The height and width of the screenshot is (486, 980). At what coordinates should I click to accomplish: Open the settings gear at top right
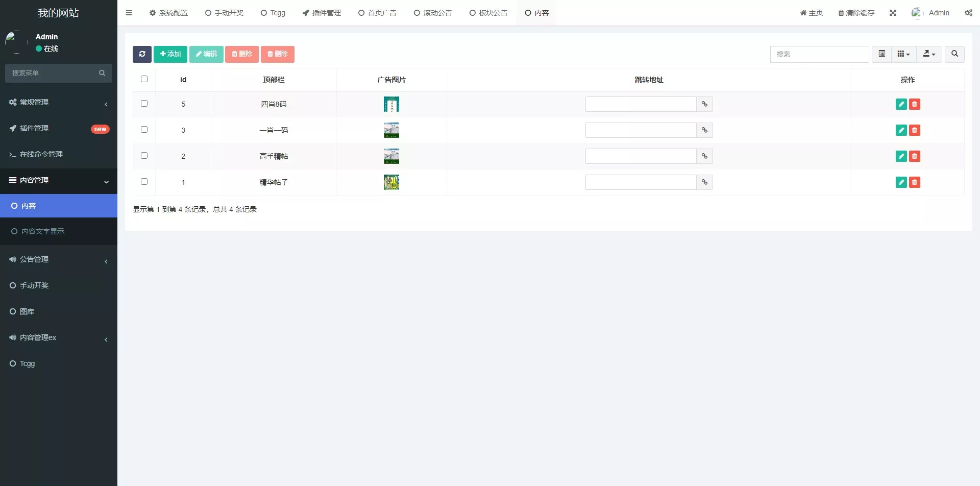point(968,13)
